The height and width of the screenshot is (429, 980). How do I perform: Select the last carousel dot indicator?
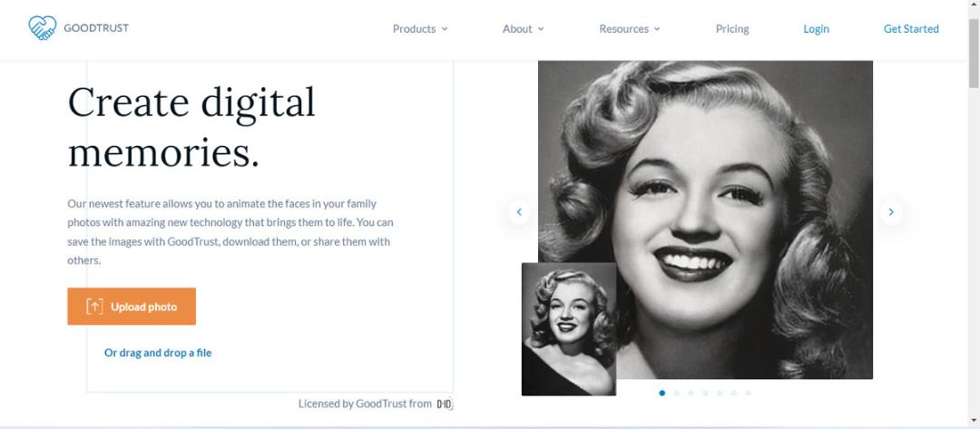click(748, 393)
